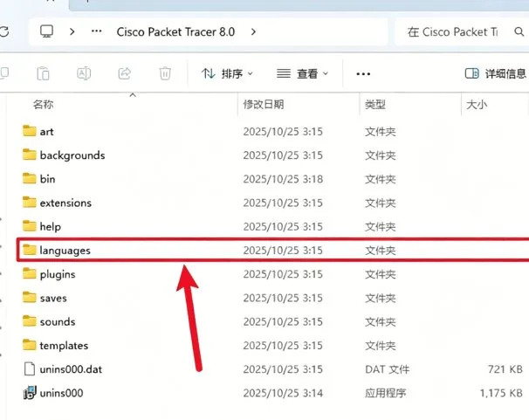The image size is (529, 420).
Task: Click the modified date of the languages row
Action: point(283,251)
